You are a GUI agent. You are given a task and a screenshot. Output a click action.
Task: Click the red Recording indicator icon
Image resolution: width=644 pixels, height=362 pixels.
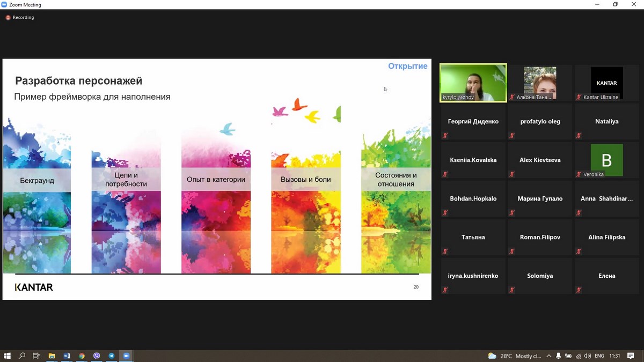[x=8, y=17]
